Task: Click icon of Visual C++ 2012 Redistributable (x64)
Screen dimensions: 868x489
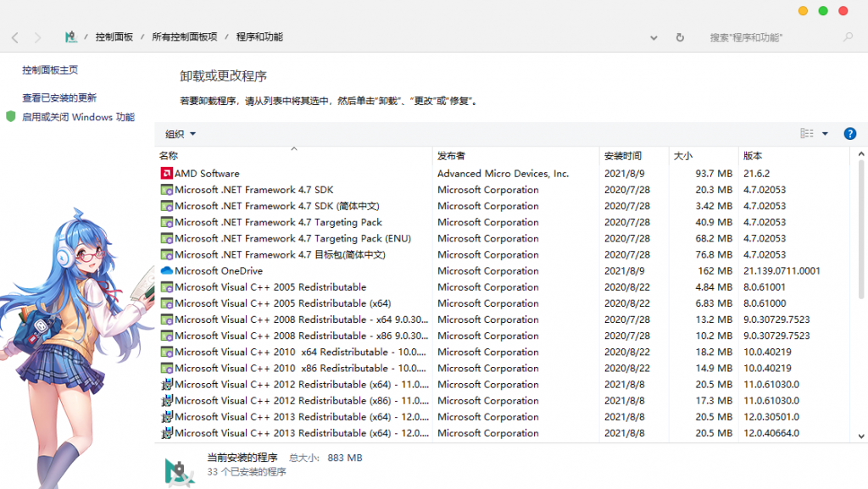Action: click(x=167, y=385)
